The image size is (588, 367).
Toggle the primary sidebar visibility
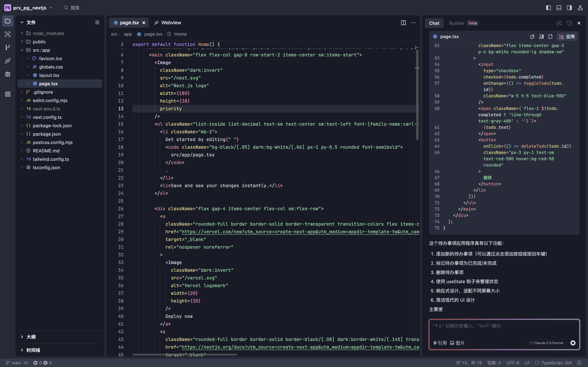coord(548,8)
